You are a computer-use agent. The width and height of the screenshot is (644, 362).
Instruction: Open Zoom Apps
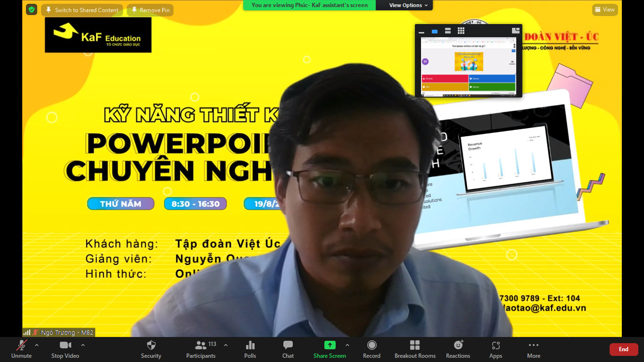click(495, 350)
